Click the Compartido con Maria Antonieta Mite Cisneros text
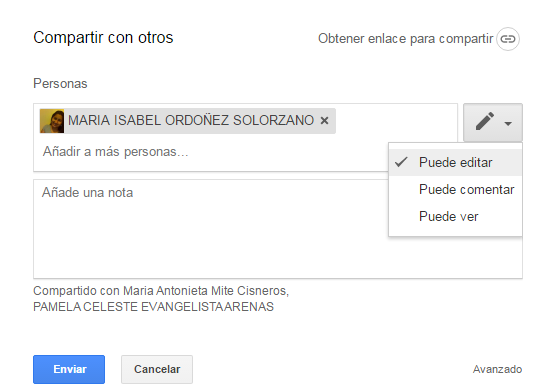This screenshot has height=390, width=540. pyautogui.click(x=161, y=291)
